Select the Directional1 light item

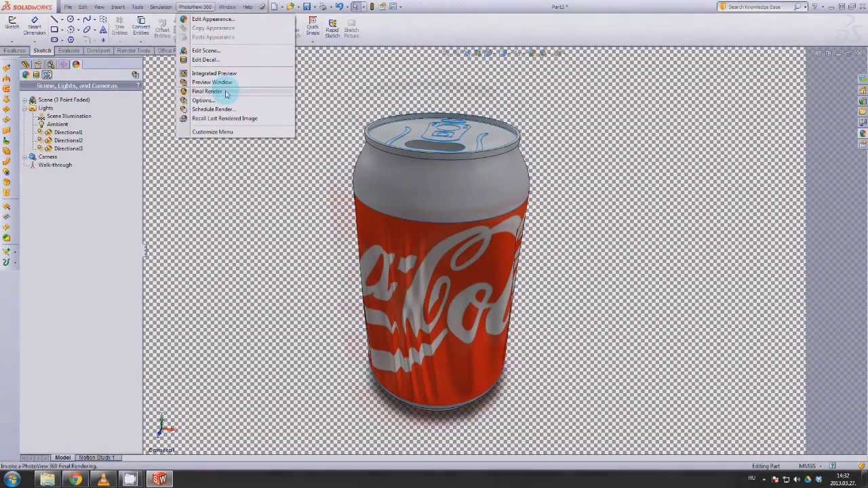coord(68,132)
